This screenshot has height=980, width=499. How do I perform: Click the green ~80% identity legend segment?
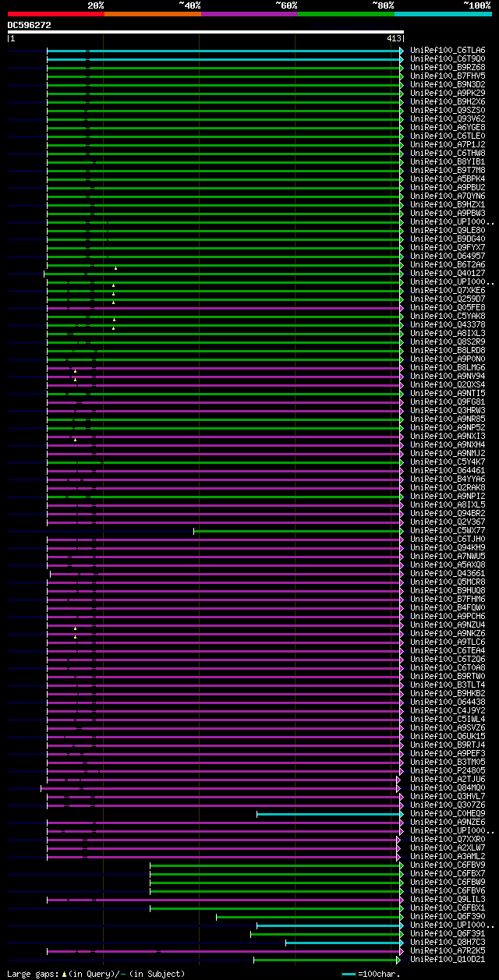pyautogui.click(x=345, y=13)
